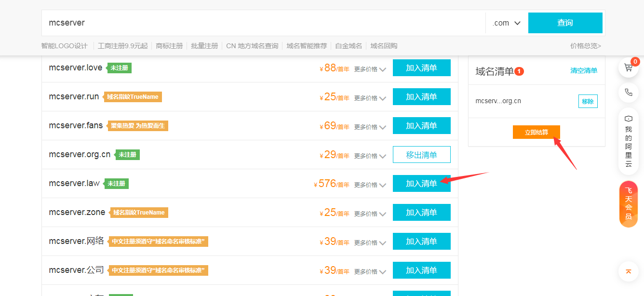
Task: Remove mcserver.org.cn via 移出清单
Action: click(421, 155)
